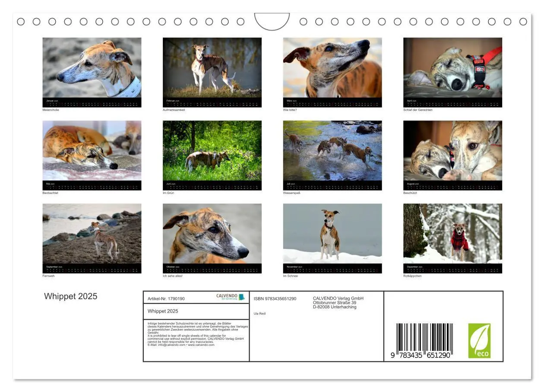Click 'Artikel-Nr. 1790190' text
Screen dimensions: 544x392
pyautogui.click(x=166, y=299)
